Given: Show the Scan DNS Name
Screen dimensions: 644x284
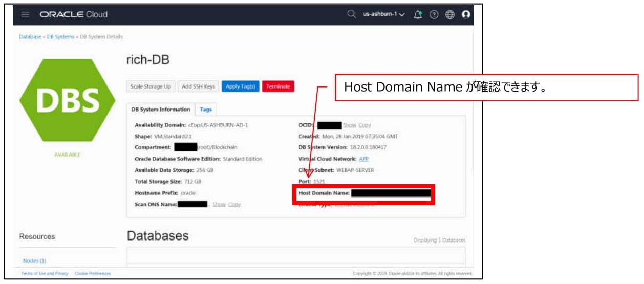Looking at the screenshot, I should [x=219, y=204].
